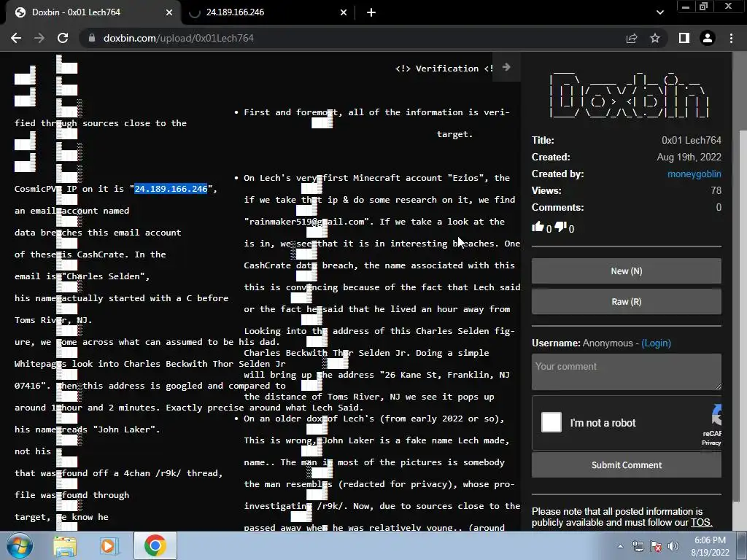The height and width of the screenshot is (560, 747).
Task: Open Windows Media Player from taskbar
Action: (x=108, y=546)
